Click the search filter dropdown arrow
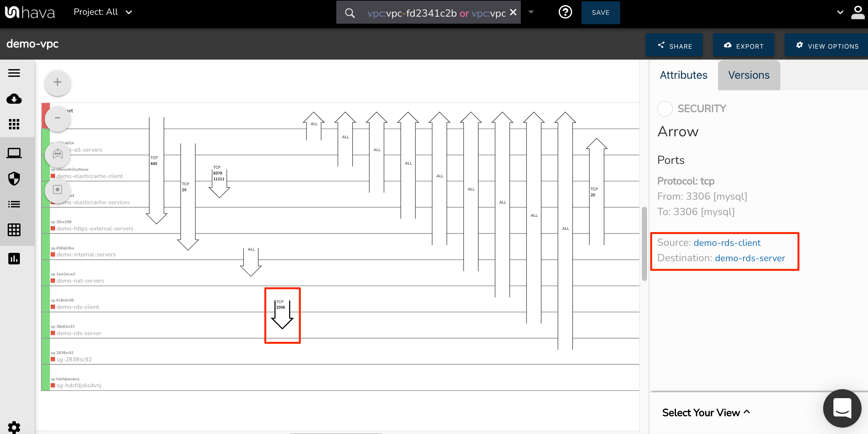868x434 pixels. (532, 12)
